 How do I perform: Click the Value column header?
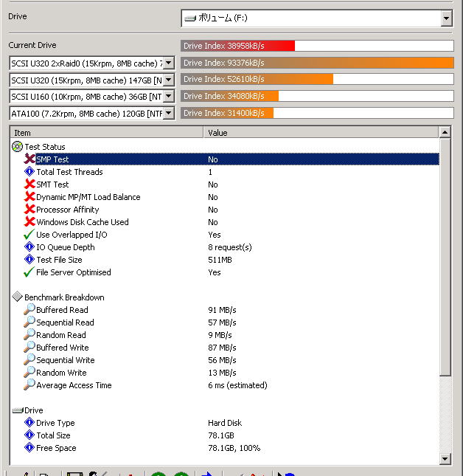321,133
